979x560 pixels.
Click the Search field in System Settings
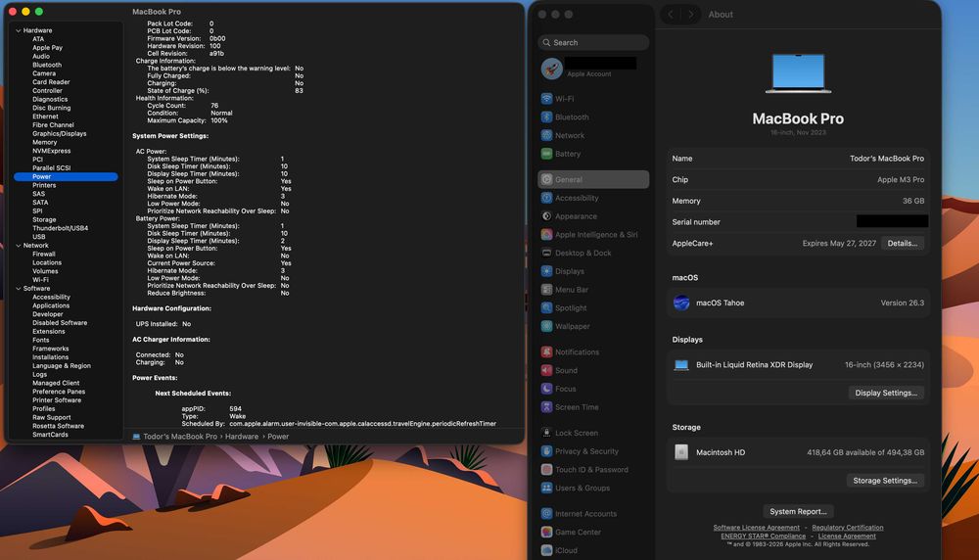click(593, 42)
